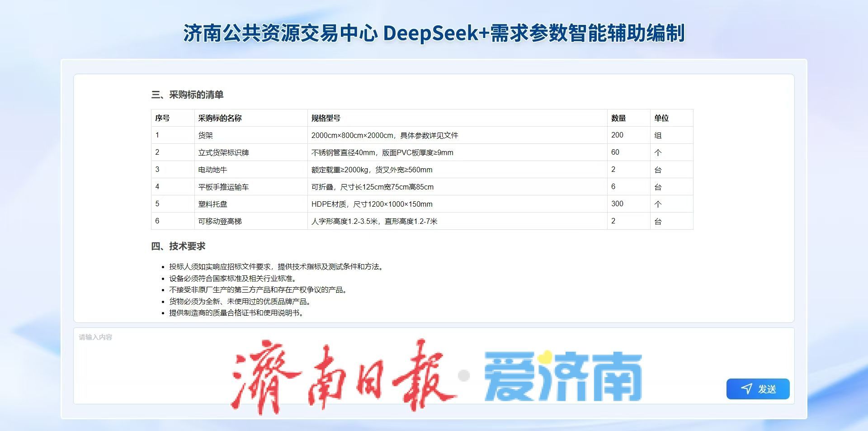This screenshot has width=868, height=431.
Task: Click bullet 货物必须为全新、未使用过的优质品牌产品
Action: click(x=241, y=302)
